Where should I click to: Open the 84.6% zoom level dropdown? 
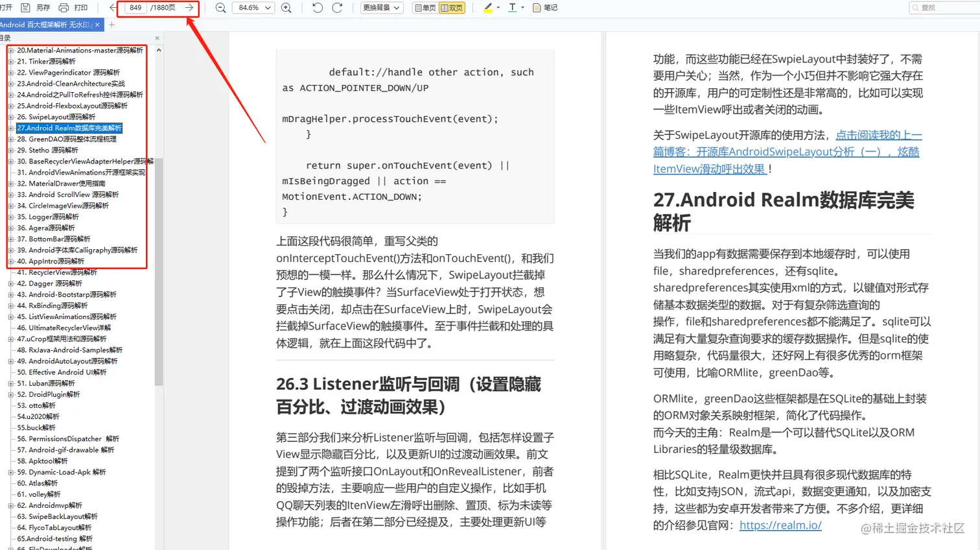point(254,8)
